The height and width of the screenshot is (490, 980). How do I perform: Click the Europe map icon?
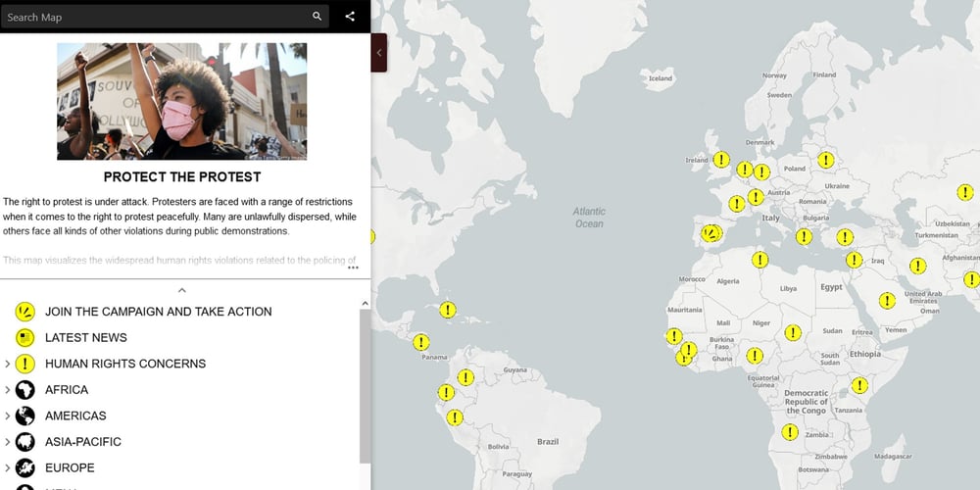pos(25,467)
